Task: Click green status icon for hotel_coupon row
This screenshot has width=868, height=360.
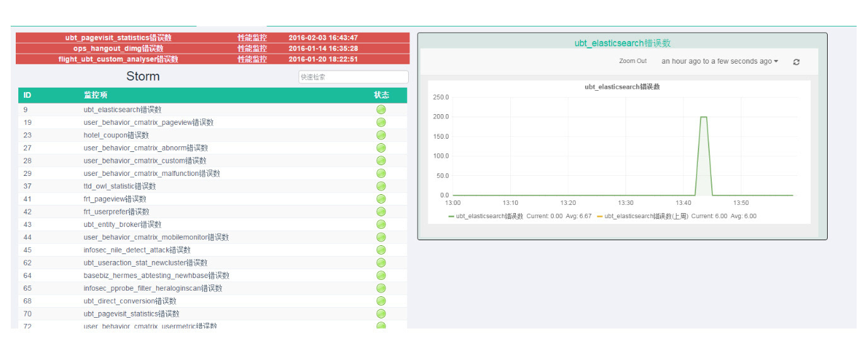Action: [381, 135]
